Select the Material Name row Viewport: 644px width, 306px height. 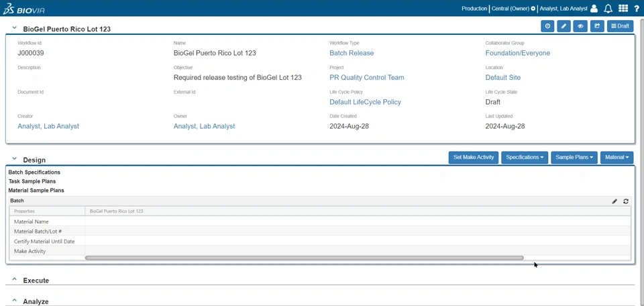[321, 221]
